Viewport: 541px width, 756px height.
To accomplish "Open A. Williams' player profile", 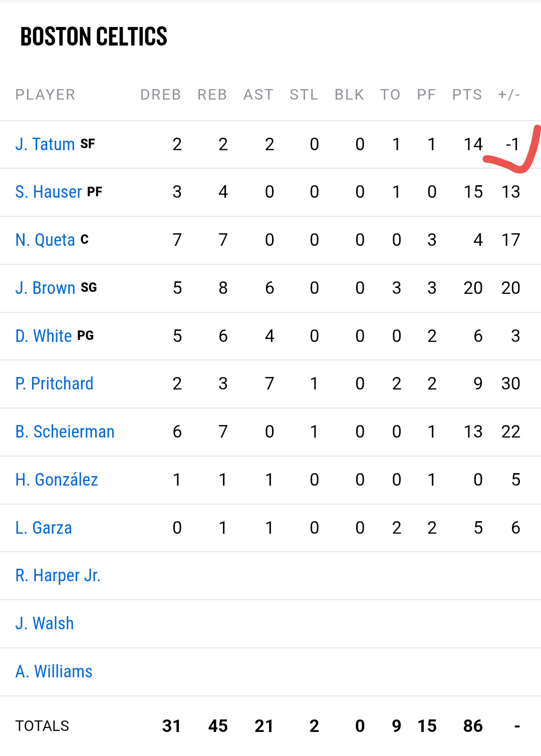I will point(54,671).
